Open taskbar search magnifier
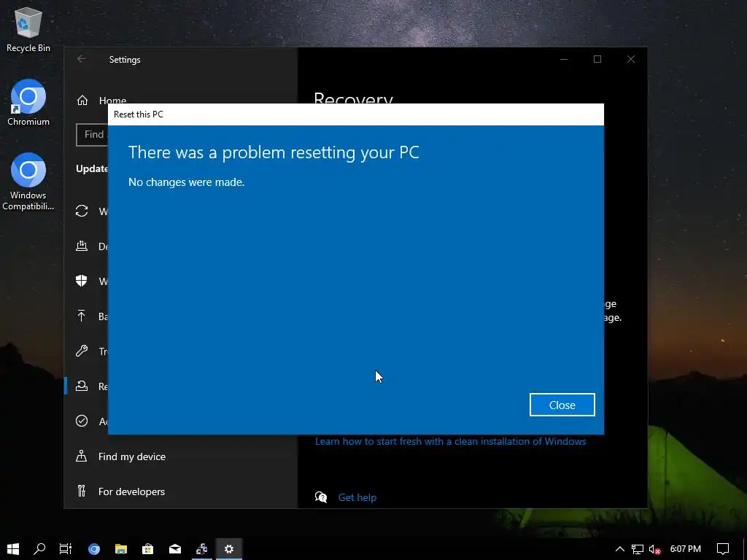 pyautogui.click(x=39, y=549)
